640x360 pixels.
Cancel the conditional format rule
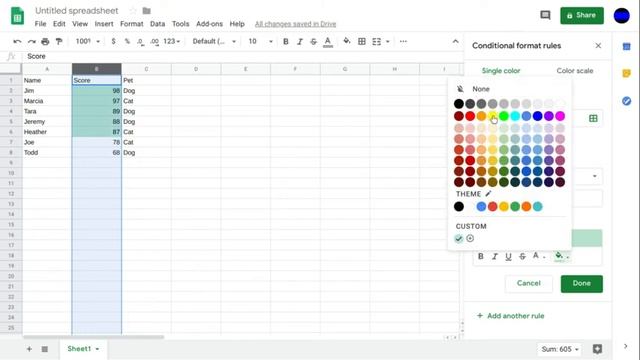click(x=529, y=283)
